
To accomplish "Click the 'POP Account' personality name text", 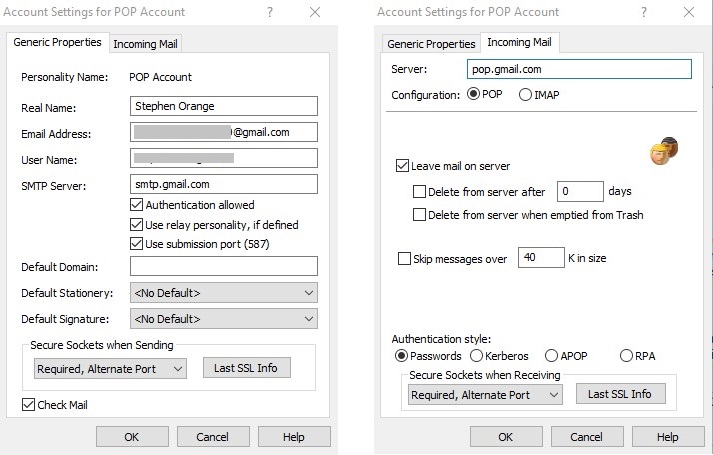I will (x=161, y=77).
